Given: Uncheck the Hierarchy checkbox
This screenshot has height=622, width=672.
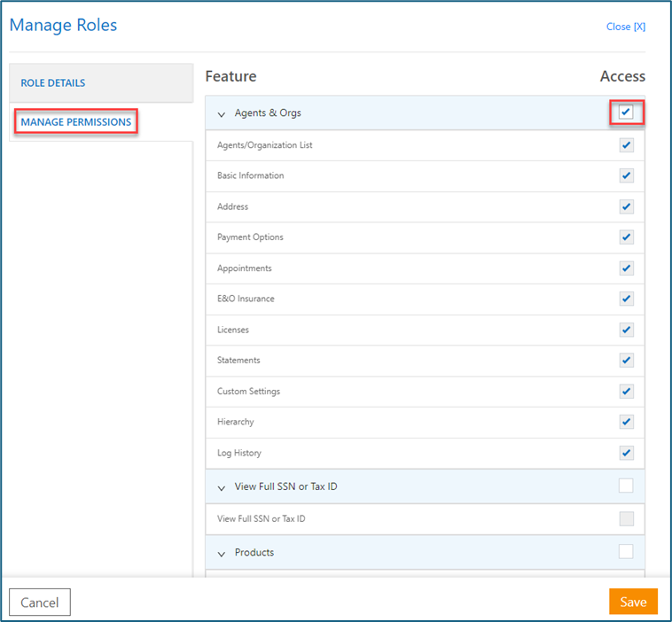Looking at the screenshot, I should (x=626, y=422).
